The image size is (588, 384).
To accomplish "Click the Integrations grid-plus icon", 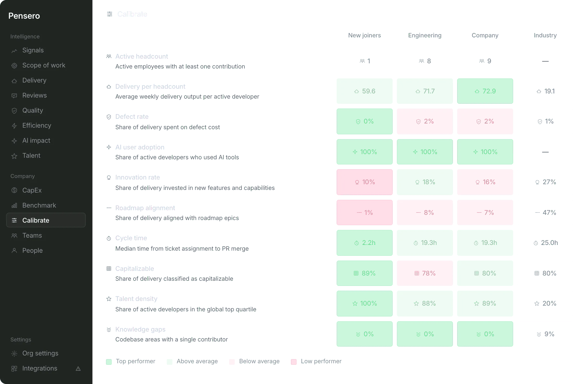I will [14, 368].
